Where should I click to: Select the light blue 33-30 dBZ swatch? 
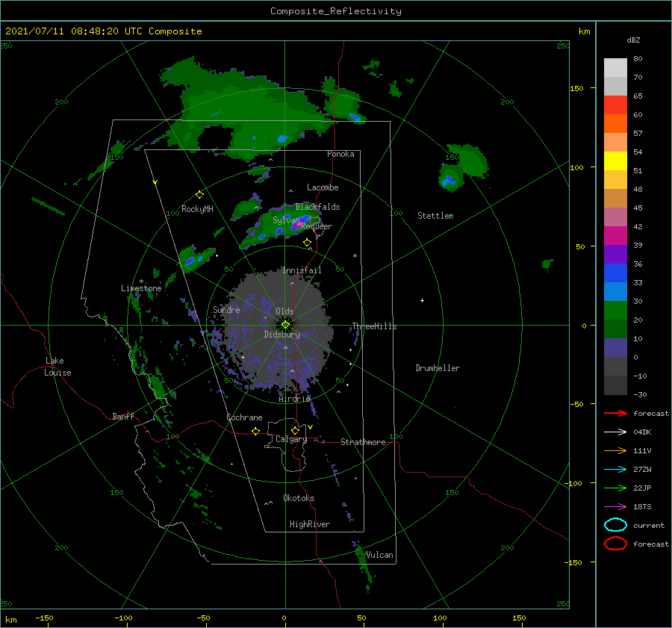click(x=615, y=292)
